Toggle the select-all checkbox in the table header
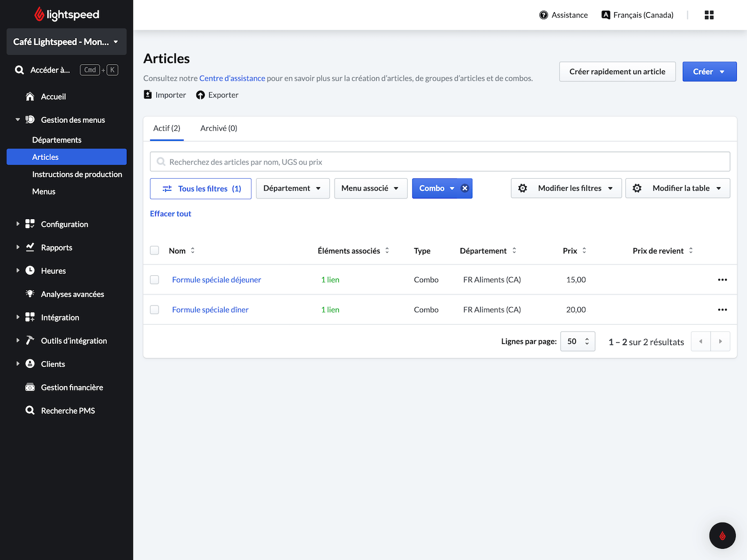This screenshot has height=560, width=747. click(x=155, y=251)
